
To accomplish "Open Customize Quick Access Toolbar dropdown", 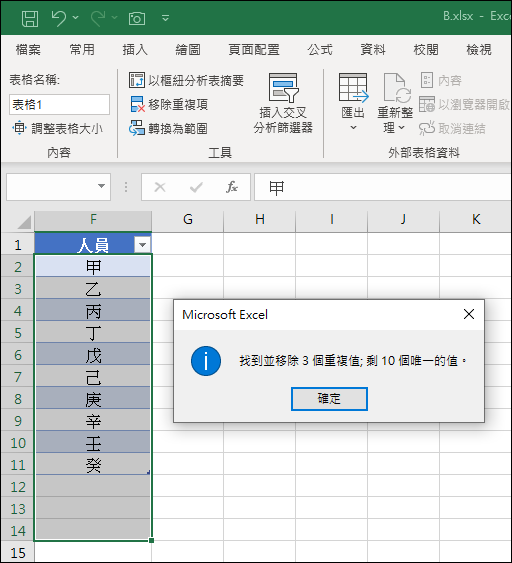I will click(165, 18).
